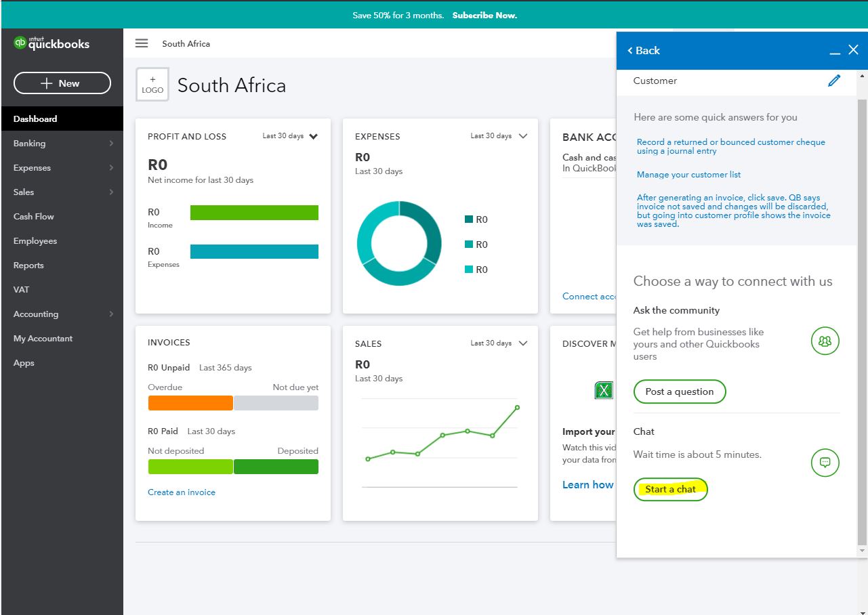Screen dimensions: 868x615
Task: Select Dashboard in the sidebar
Action: point(62,119)
